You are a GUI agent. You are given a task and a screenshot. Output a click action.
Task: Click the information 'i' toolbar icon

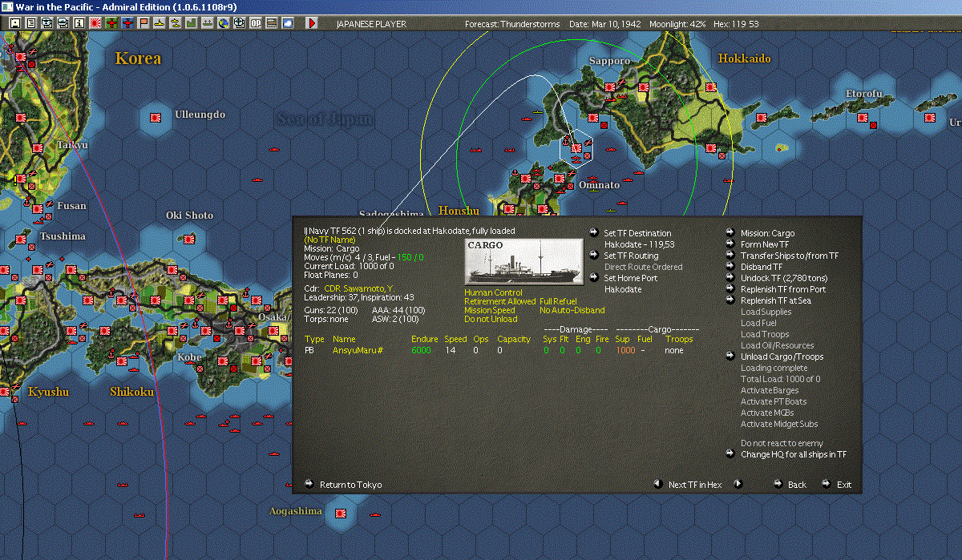[79, 23]
